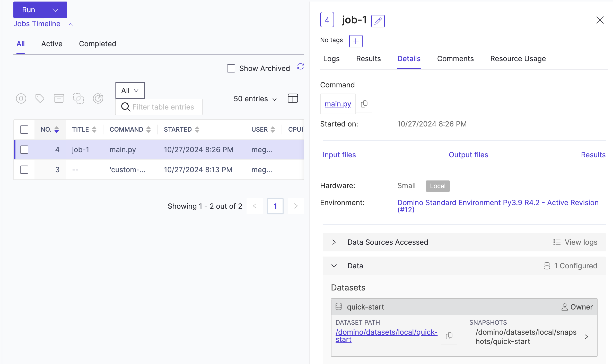This screenshot has width=613, height=364.
Task: Click the search icon in filter field
Action: click(126, 107)
